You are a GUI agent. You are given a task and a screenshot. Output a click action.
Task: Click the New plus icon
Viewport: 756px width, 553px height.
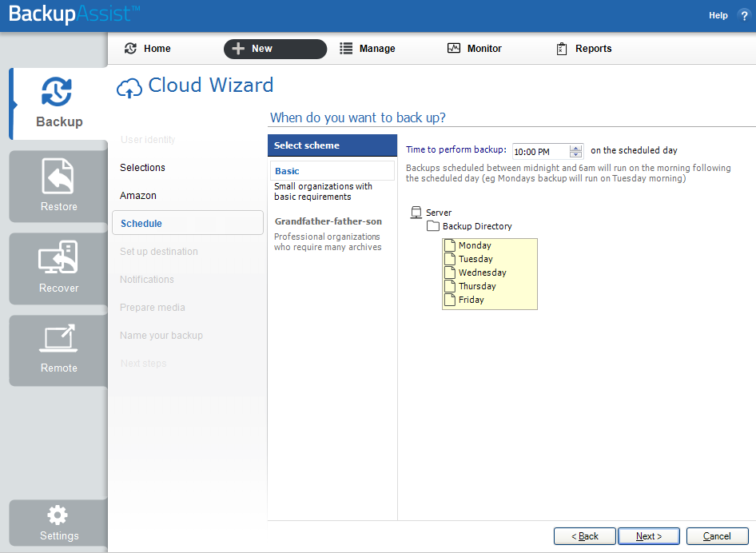tap(238, 48)
